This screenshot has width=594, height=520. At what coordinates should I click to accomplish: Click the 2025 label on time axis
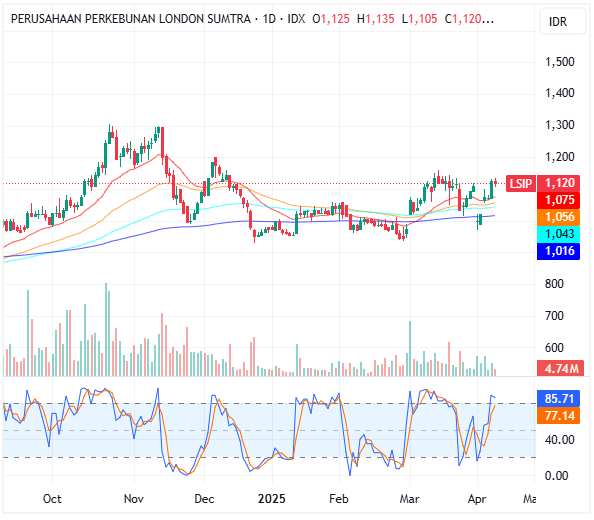click(x=272, y=499)
